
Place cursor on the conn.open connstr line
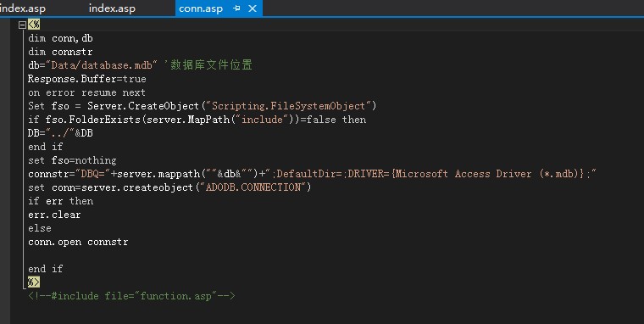(x=78, y=242)
